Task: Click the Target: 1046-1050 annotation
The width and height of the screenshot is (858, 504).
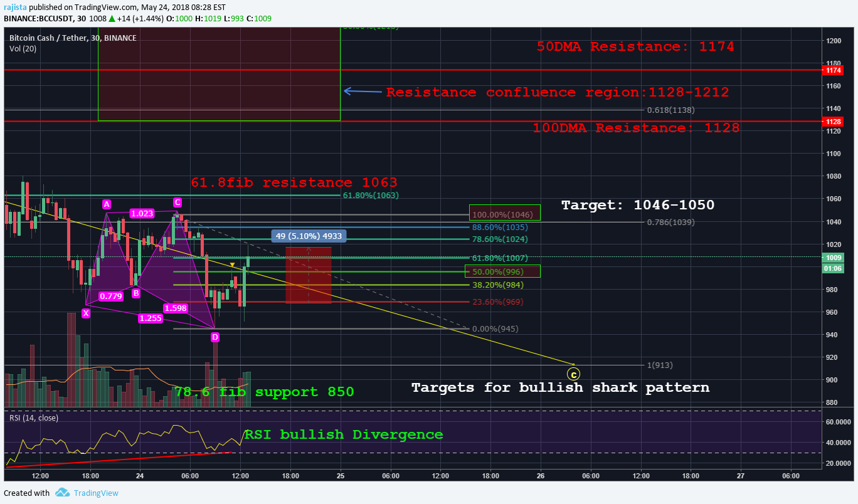Action: coord(638,205)
